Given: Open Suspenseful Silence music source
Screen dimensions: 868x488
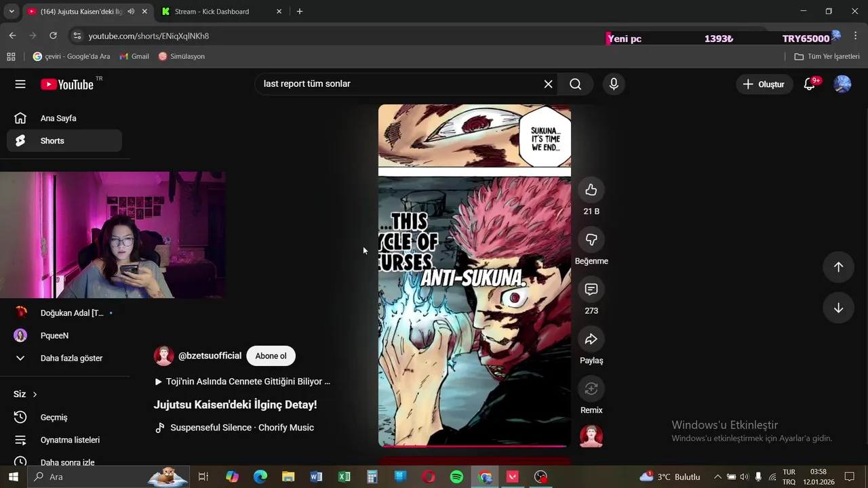Looking at the screenshot, I should (235, 428).
